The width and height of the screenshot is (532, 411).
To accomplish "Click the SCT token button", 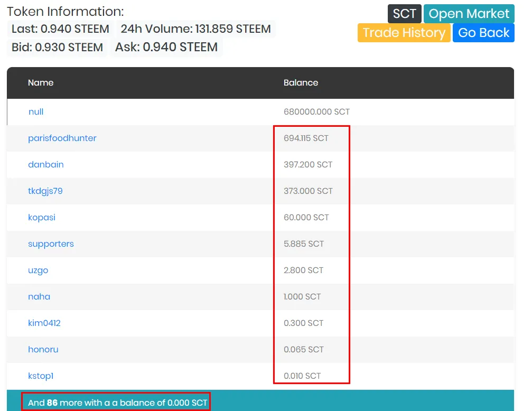I will coord(405,14).
